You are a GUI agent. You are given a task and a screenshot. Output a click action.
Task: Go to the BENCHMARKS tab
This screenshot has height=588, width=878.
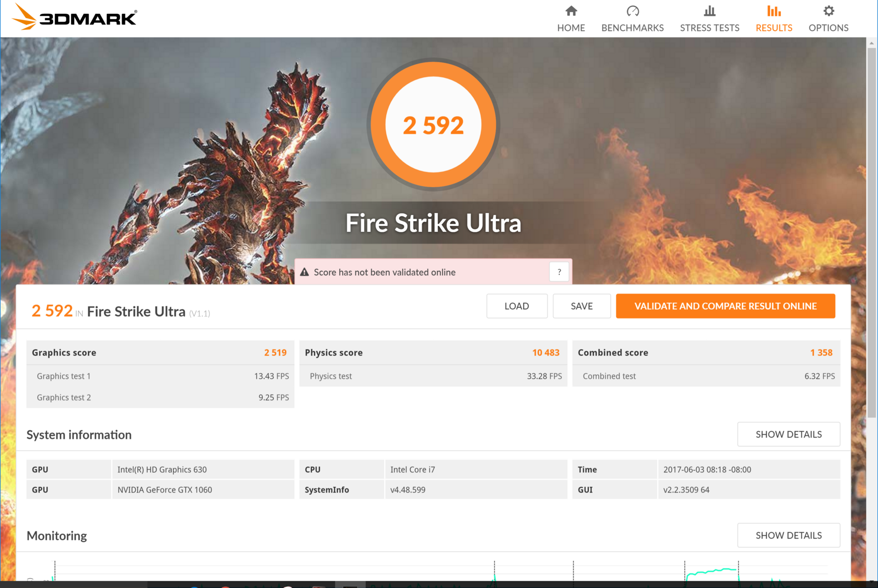[632, 19]
